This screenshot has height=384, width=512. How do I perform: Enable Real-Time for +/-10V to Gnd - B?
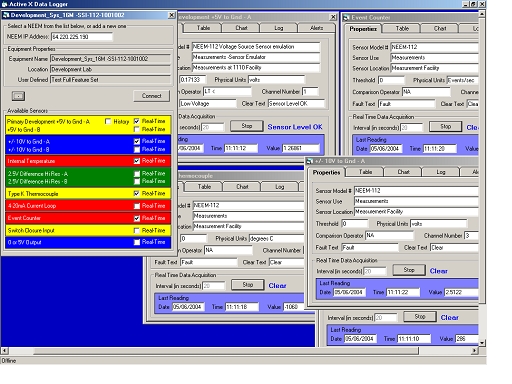(x=137, y=149)
